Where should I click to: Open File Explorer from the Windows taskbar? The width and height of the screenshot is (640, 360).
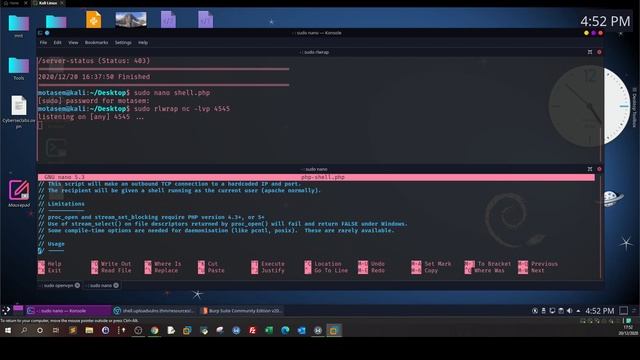pos(89,330)
